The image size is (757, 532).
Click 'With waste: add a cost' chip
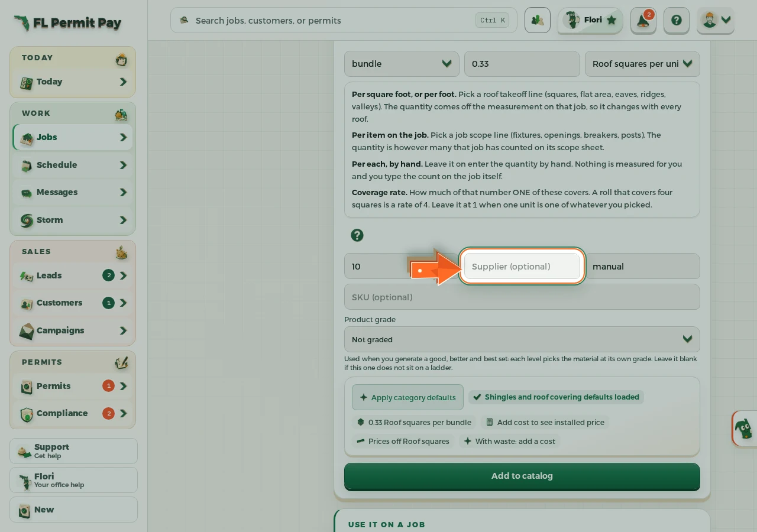coord(509,441)
